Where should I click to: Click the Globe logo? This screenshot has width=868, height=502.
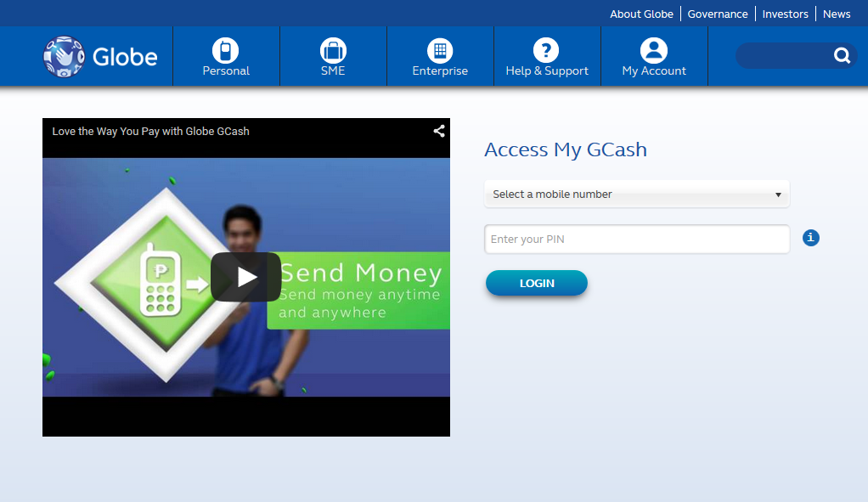click(100, 56)
